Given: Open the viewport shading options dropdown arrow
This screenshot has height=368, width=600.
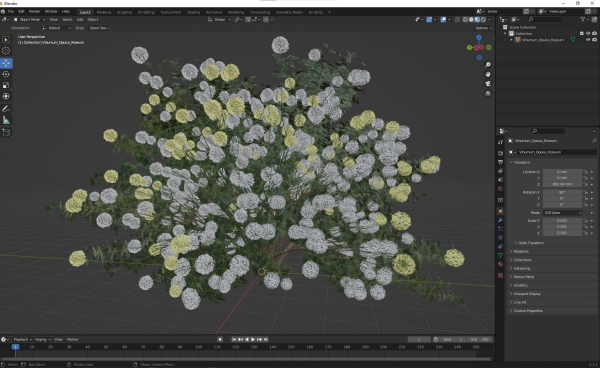Looking at the screenshot, I should click(489, 20).
